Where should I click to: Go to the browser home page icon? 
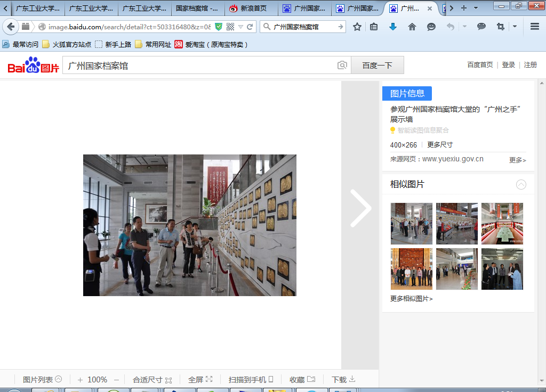[x=412, y=27]
